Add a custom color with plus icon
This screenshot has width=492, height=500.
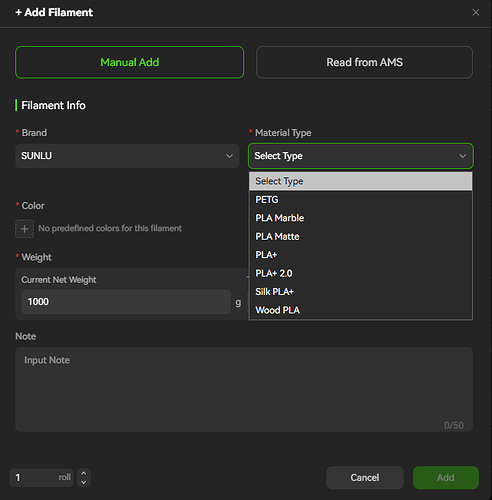tap(24, 229)
